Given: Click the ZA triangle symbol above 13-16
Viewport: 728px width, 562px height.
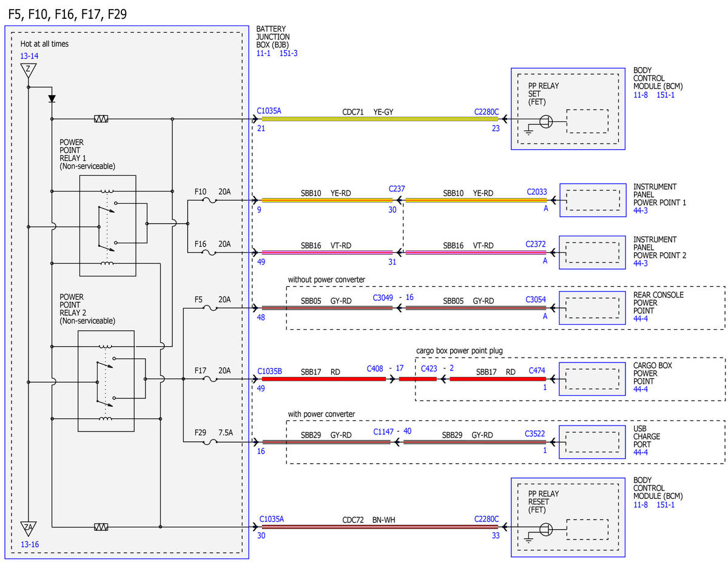Looking at the screenshot, I should click(29, 527).
